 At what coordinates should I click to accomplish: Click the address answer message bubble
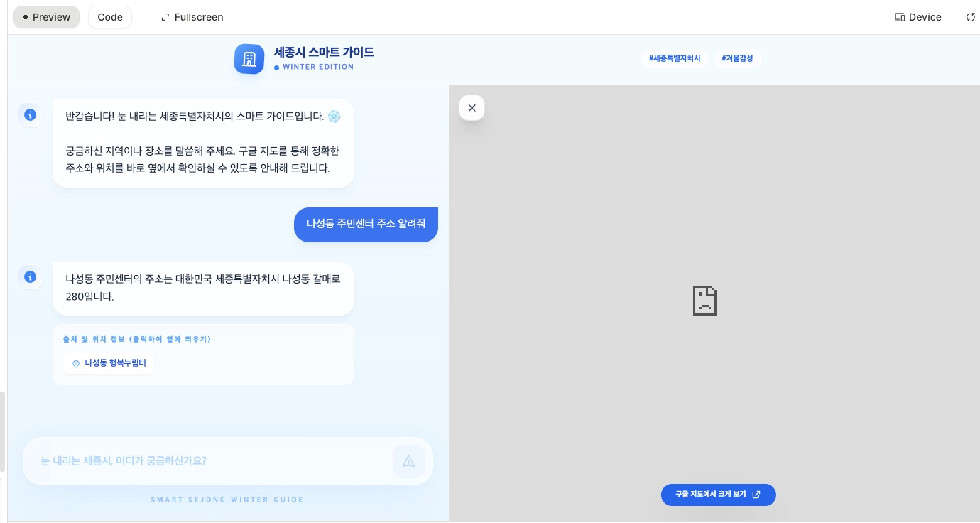click(x=203, y=288)
